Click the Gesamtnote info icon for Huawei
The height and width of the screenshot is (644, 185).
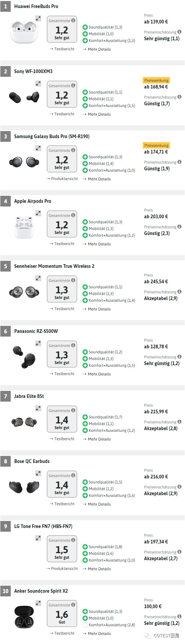coord(73,20)
